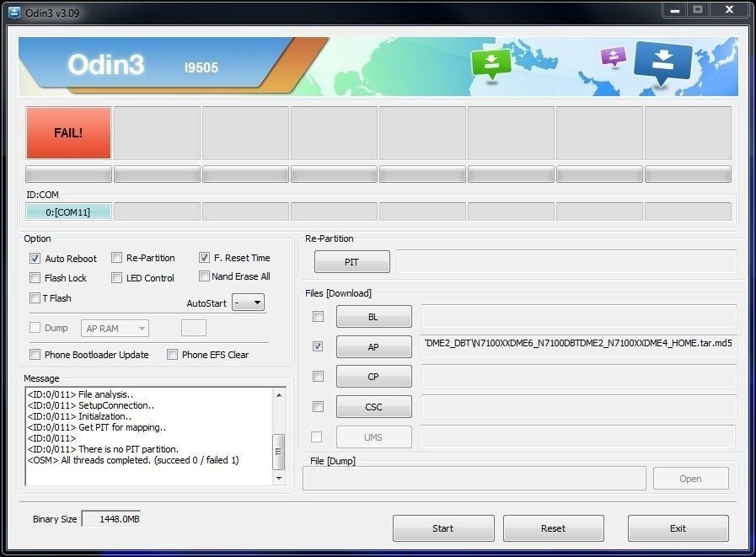Viewport: 756px width, 557px height.
Task: Click the Odin3 app icon in title bar
Action: click(14, 13)
